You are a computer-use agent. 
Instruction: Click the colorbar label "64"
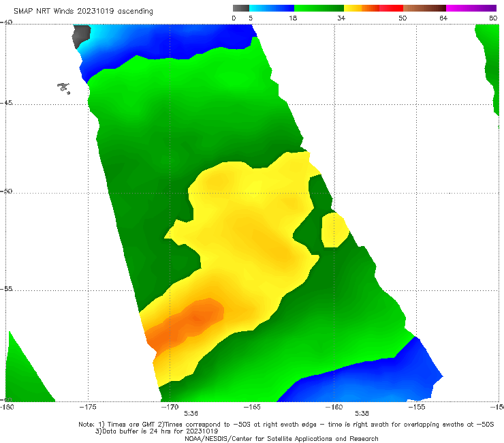tap(443, 18)
